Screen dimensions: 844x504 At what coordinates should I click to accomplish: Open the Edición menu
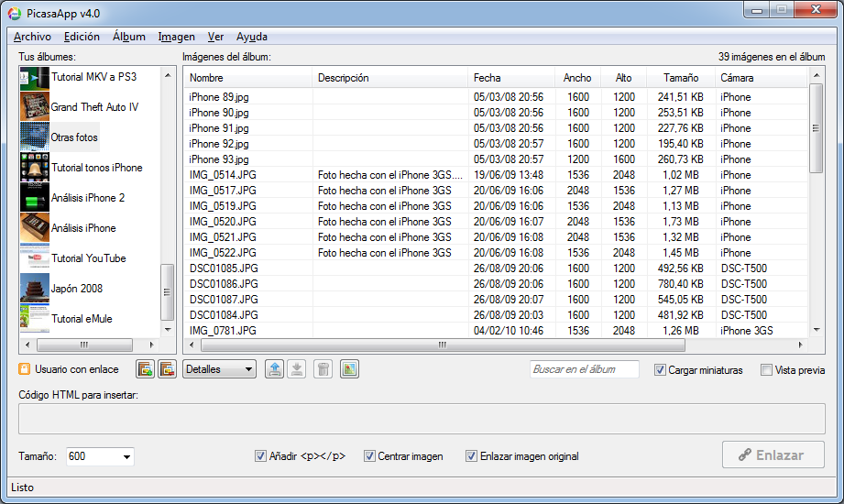point(82,37)
